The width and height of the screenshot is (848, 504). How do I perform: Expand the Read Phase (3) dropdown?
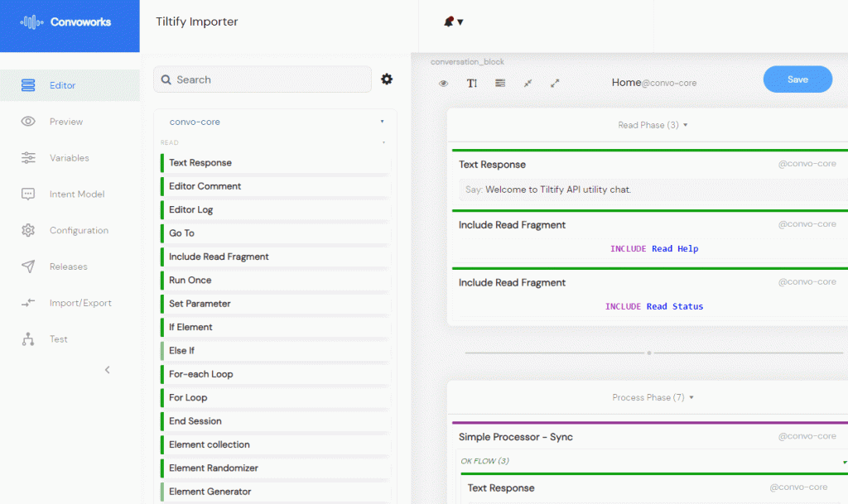pos(653,125)
